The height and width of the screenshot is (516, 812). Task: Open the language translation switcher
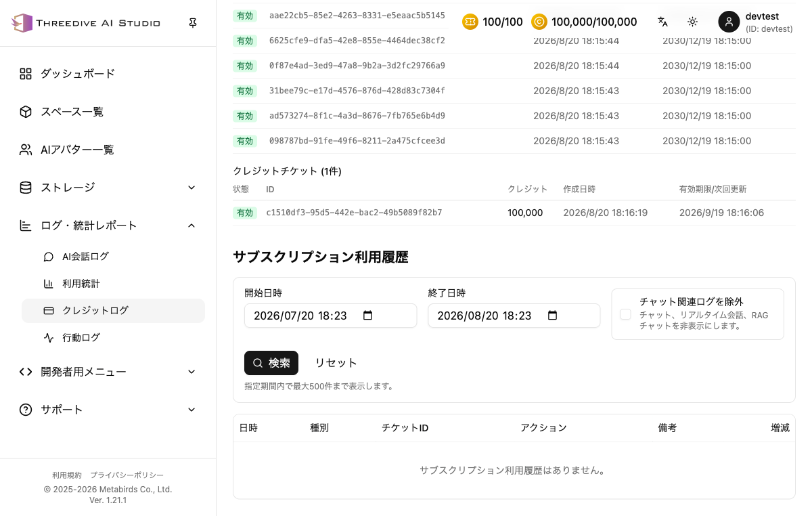662,22
